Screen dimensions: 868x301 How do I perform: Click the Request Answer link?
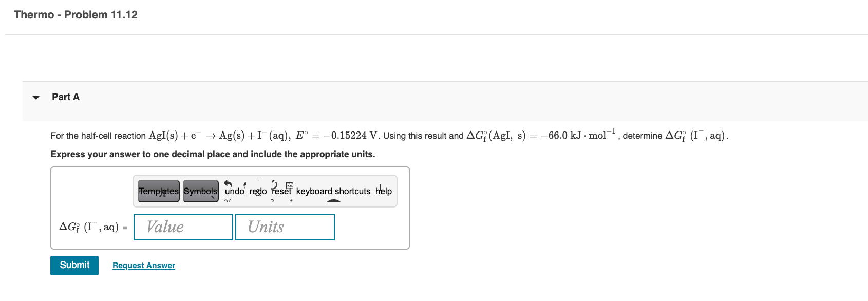pos(144,265)
